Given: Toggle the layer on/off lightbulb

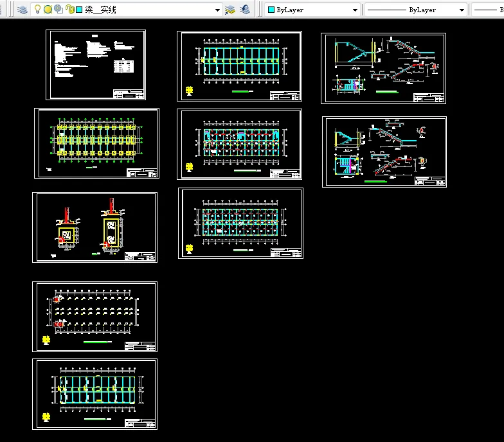Looking at the screenshot, I should point(37,9).
